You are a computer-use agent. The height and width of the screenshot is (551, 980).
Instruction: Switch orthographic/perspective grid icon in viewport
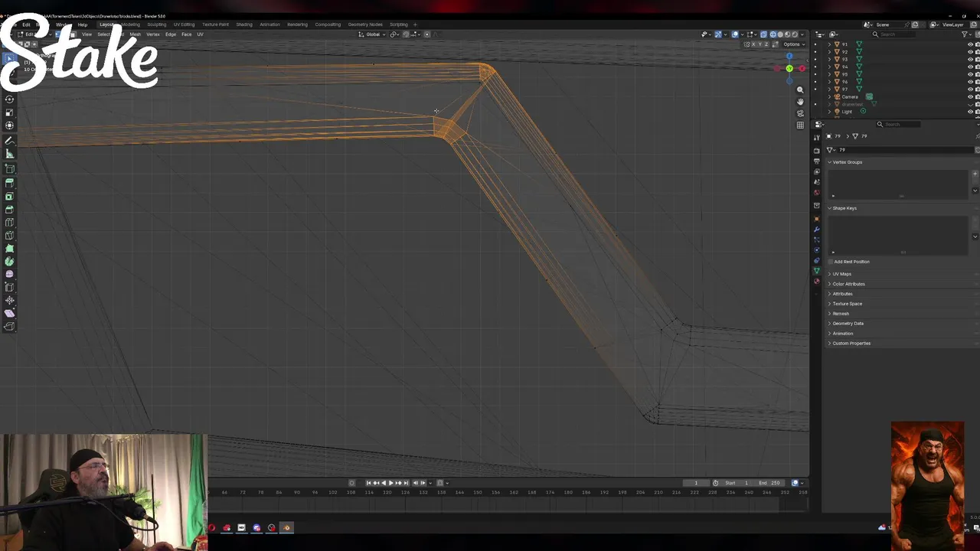pos(800,125)
